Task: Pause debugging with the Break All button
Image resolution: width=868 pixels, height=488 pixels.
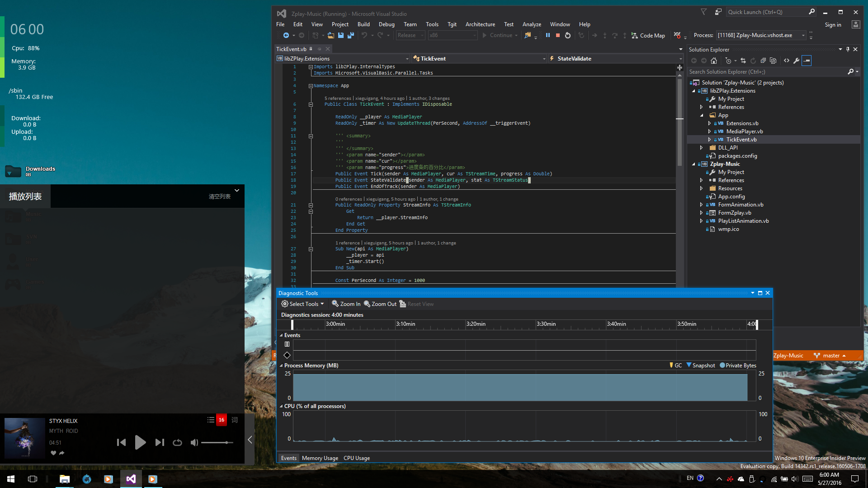Action: (547, 35)
